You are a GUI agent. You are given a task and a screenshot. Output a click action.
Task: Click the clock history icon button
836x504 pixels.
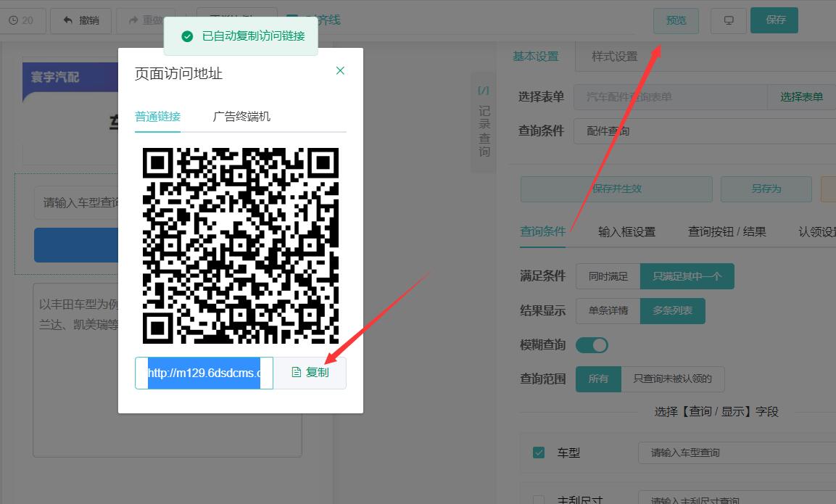[x=21, y=20]
